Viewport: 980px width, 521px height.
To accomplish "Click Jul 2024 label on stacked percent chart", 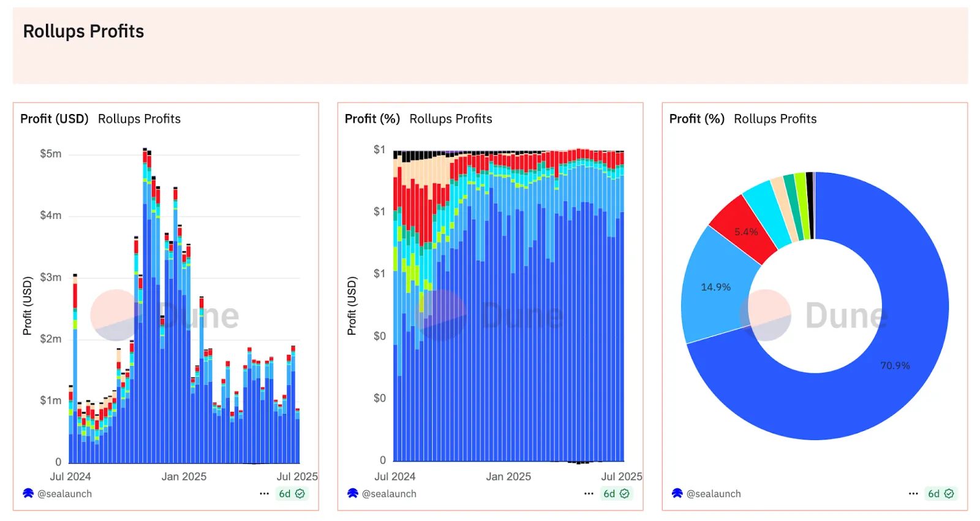I will (x=395, y=476).
